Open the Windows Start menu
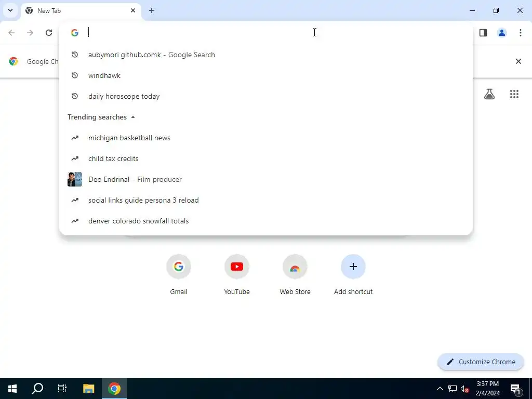532x399 pixels. (x=12, y=389)
